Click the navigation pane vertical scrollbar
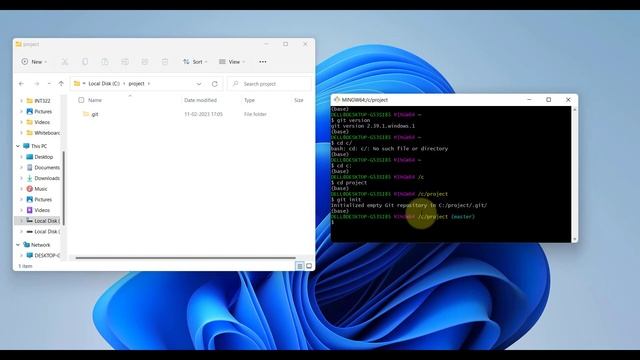 [x=63, y=188]
